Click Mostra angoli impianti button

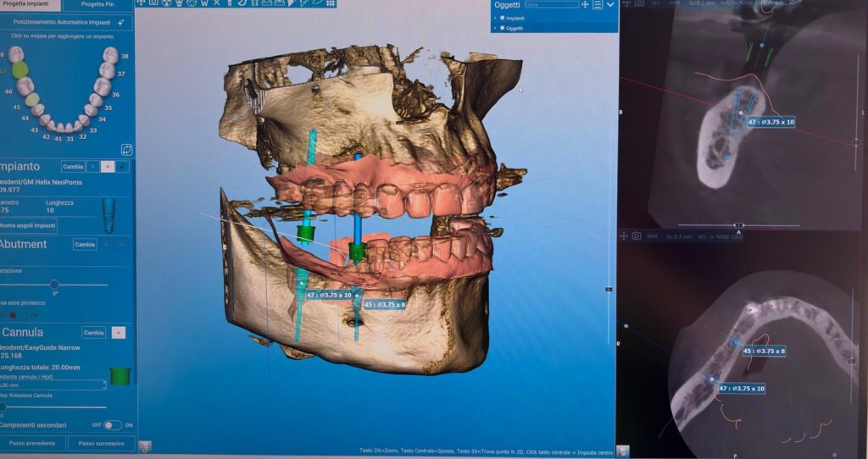click(28, 225)
